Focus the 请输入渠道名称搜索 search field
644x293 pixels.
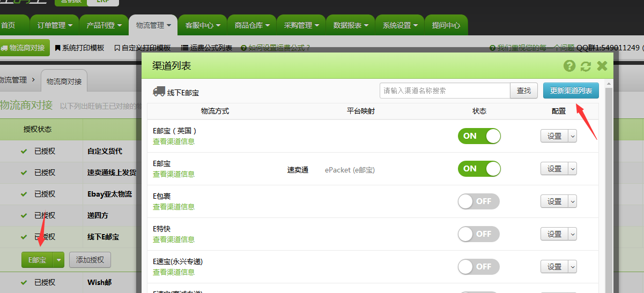pos(445,91)
